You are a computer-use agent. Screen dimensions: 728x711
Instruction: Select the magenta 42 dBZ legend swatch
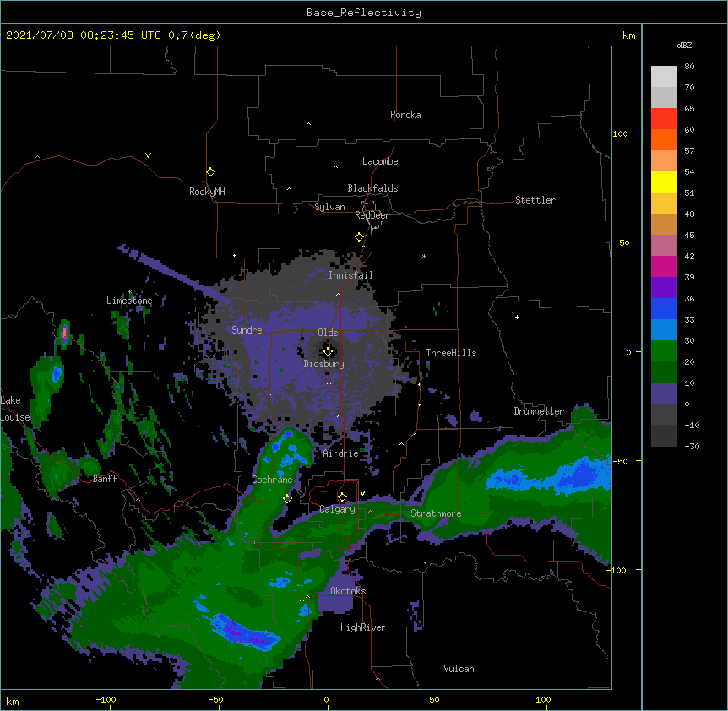[x=664, y=266]
